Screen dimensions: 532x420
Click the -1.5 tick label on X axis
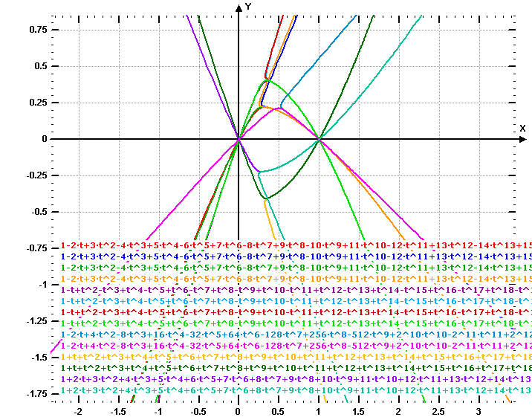pyautogui.click(x=117, y=411)
